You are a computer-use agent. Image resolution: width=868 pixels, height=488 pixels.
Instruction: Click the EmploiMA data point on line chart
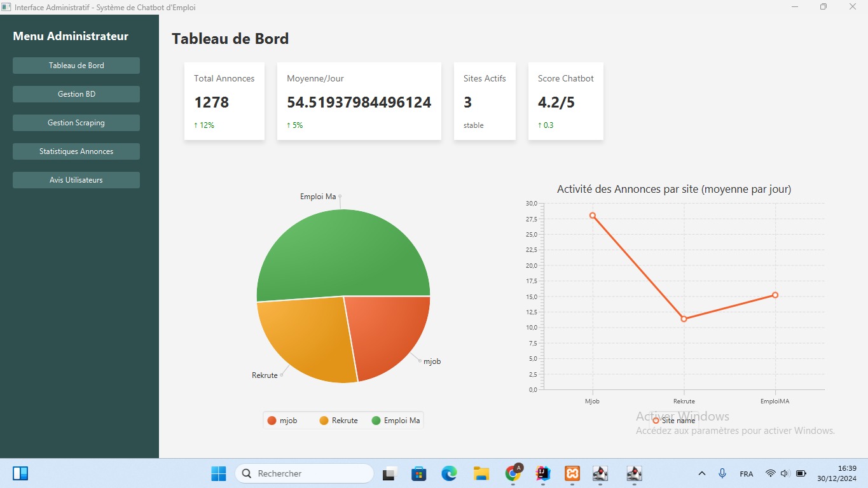coord(775,295)
